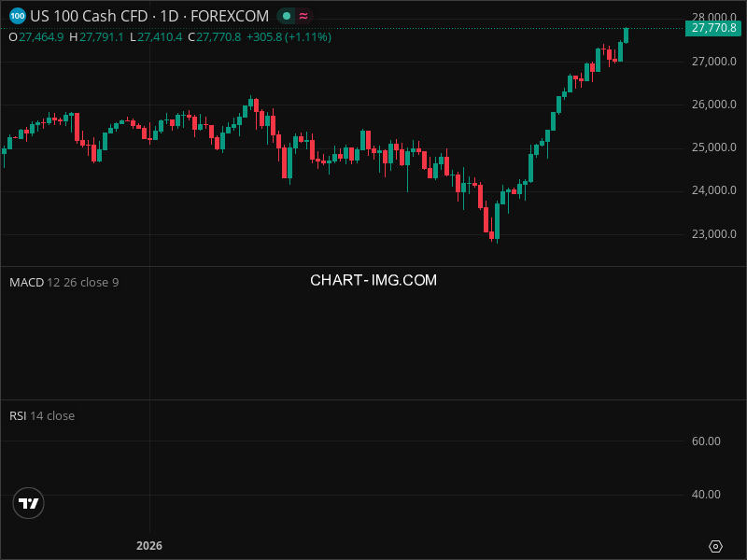Screen dimensions: 747x560
Task: Click the RSI 40.00 axis label
Action: click(706, 495)
